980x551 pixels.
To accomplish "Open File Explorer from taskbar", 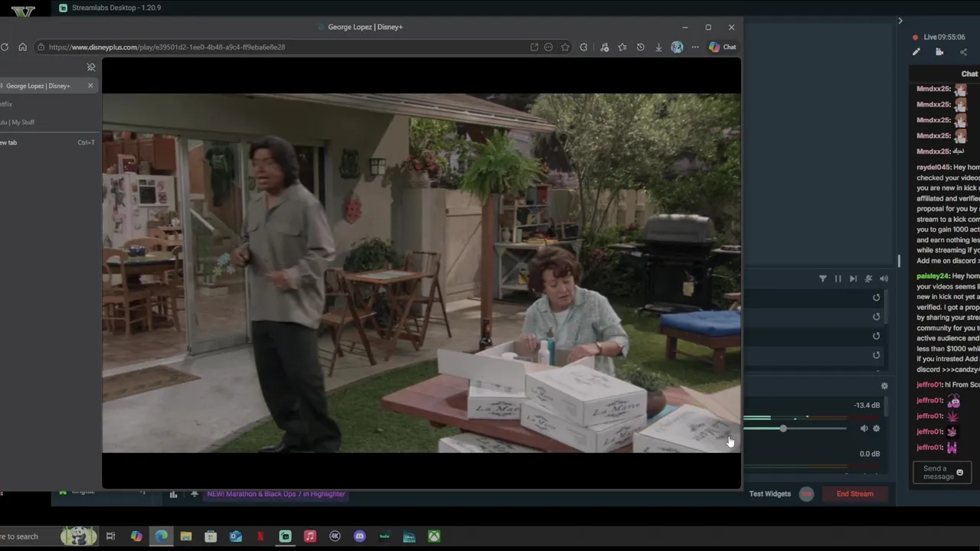I will [x=186, y=536].
